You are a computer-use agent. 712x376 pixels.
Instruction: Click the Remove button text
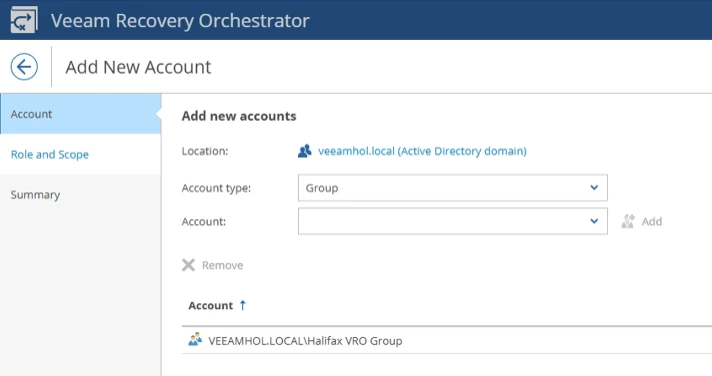click(222, 265)
